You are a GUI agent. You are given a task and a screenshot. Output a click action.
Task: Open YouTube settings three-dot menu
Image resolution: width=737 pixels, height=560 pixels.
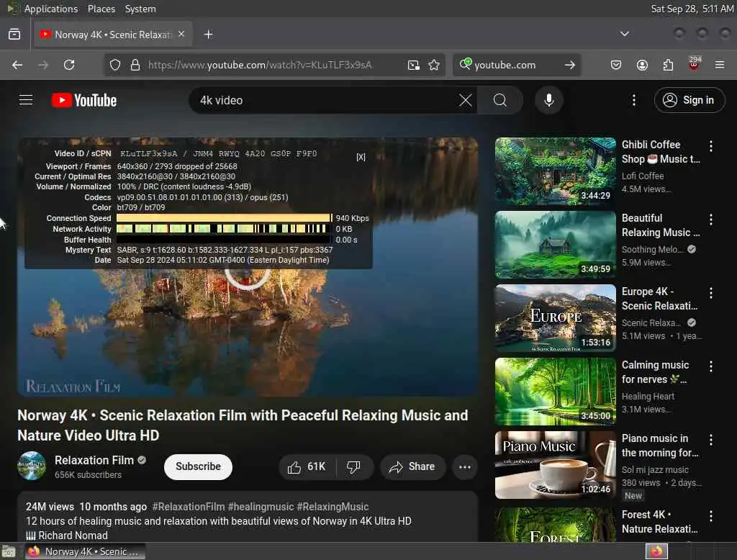[x=633, y=100]
